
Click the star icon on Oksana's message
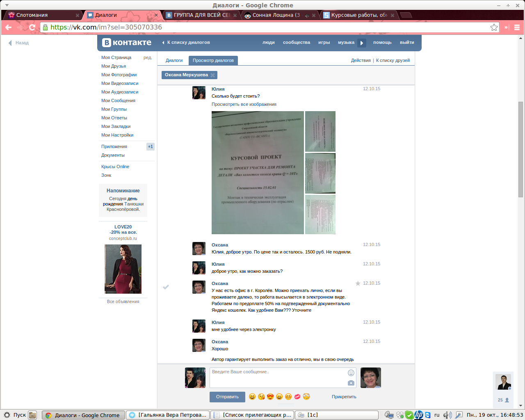click(x=358, y=283)
